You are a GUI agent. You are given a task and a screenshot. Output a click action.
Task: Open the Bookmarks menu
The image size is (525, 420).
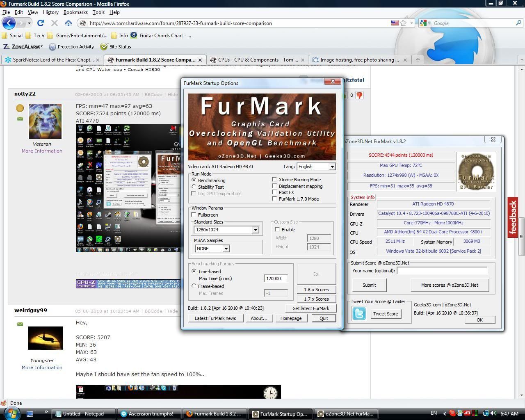coord(75,12)
